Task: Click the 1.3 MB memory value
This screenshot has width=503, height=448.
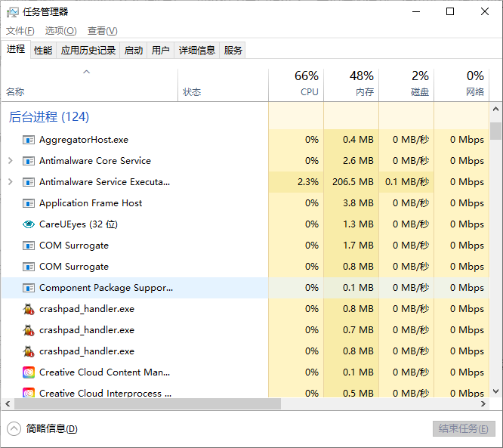Action: [x=358, y=224]
